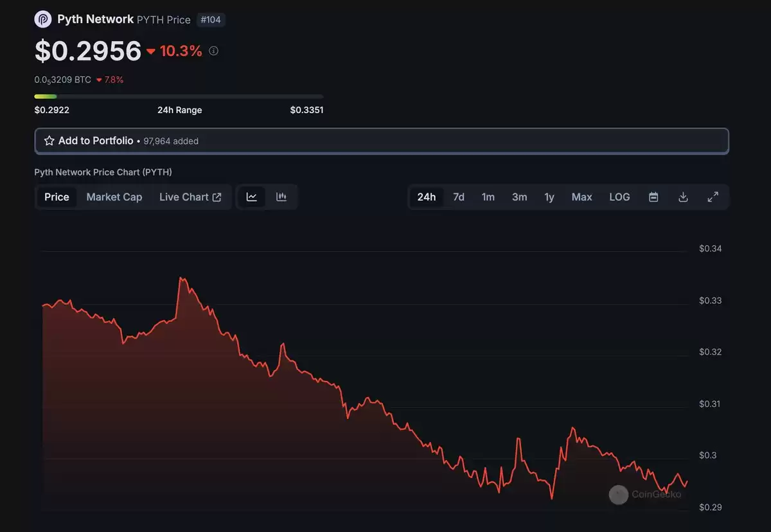Screen dimensions: 771x532
Task: Switch to line chart view icon
Action: point(252,197)
